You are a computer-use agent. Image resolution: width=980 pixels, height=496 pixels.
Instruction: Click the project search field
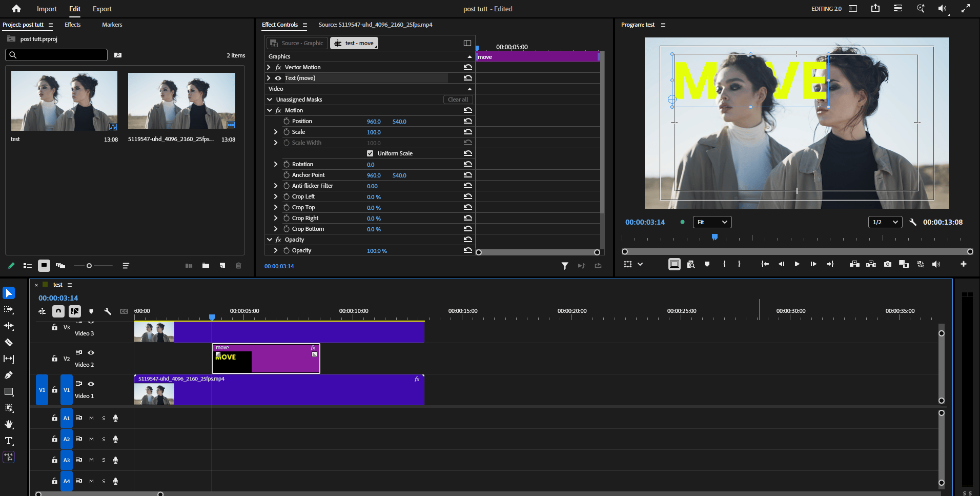pos(56,55)
